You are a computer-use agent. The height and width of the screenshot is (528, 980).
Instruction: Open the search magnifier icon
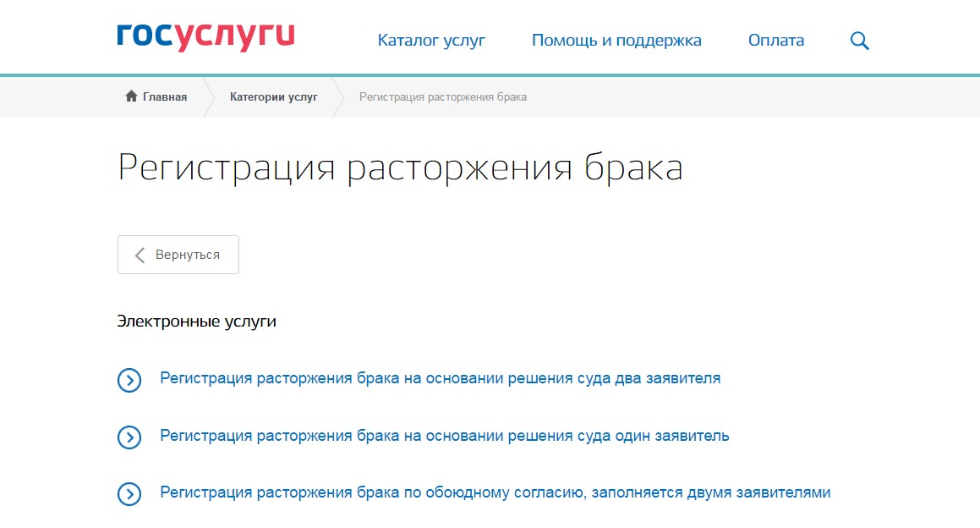[859, 41]
